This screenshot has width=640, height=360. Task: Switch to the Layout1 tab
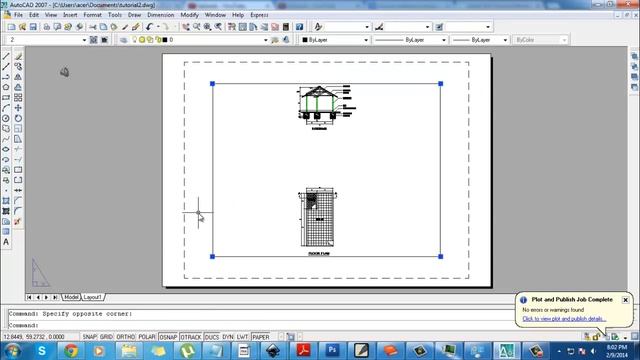point(92,297)
